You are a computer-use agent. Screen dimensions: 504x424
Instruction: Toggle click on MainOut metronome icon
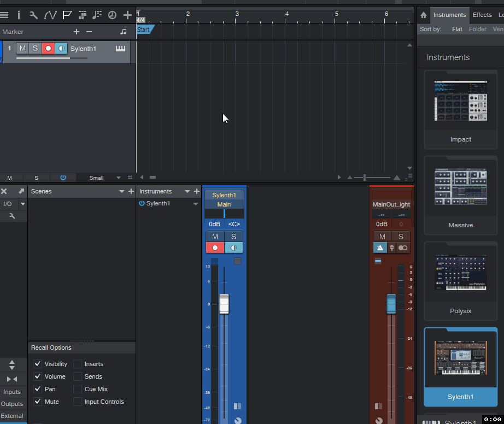(380, 248)
